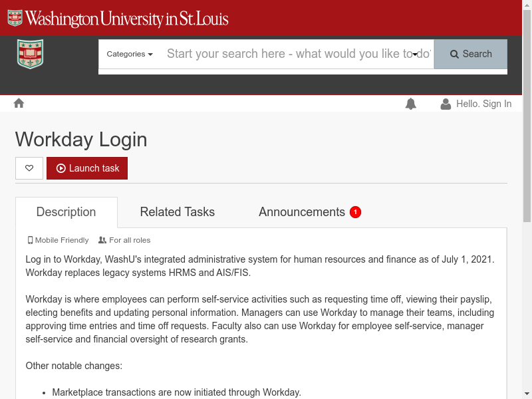This screenshot has height=399, width=532.
Task: Click the user profile icon
Action: [446, 104]
